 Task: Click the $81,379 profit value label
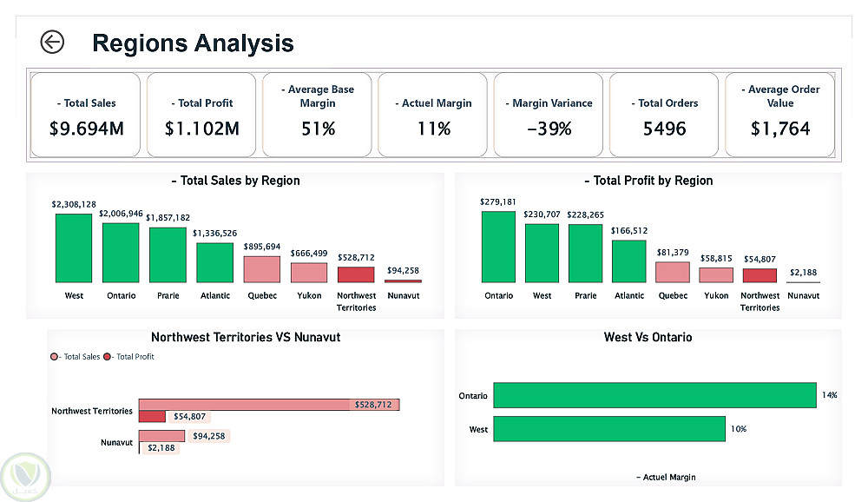coord(673,253)
